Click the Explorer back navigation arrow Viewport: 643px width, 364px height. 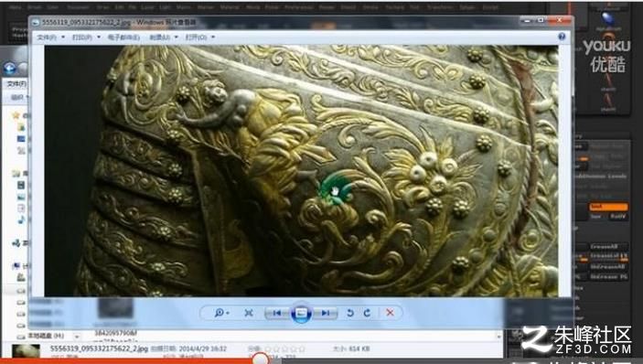pos(10,68)
